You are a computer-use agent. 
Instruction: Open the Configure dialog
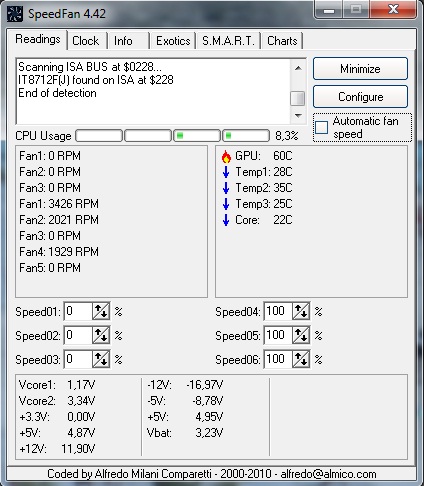pyautogui.click(x=360, y=97)
